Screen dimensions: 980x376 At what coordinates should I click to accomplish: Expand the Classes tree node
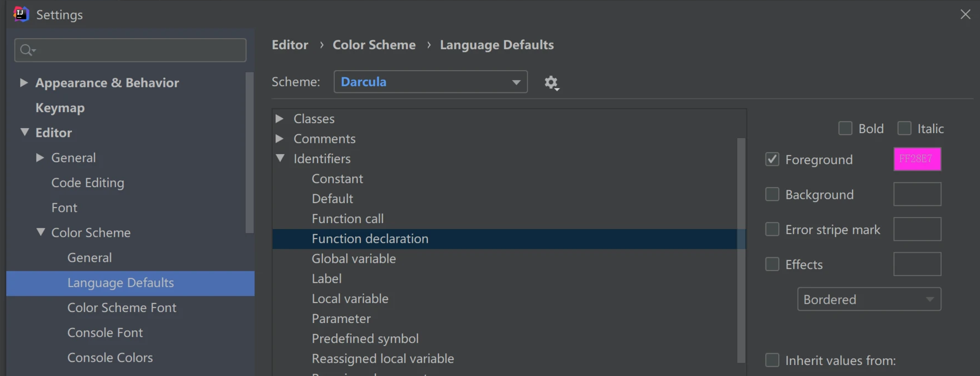pos(280,119)
